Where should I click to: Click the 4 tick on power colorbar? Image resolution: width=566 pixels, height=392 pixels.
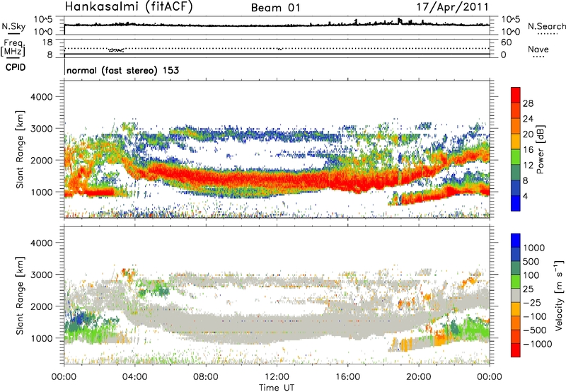(526, 196)
